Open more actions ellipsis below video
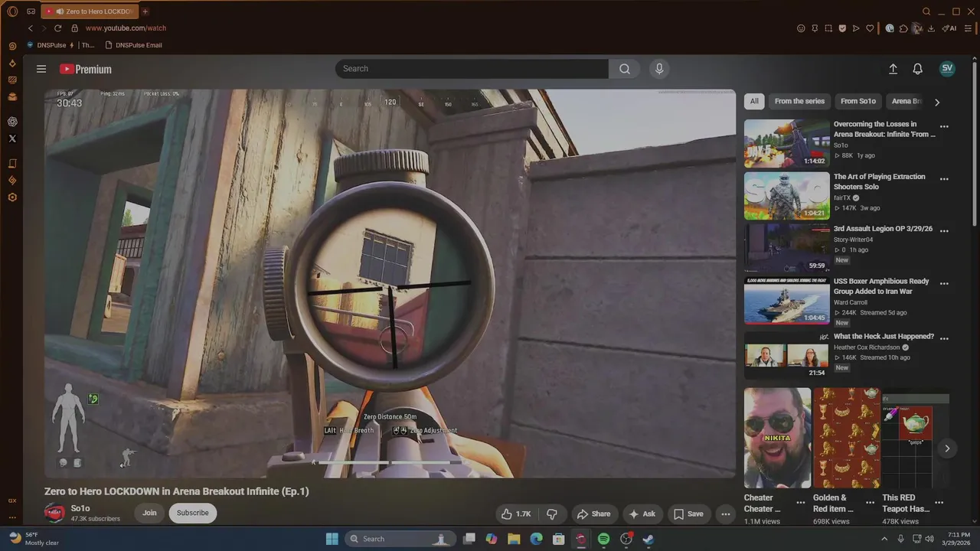The width and height of the screenshot is (980, 551). [x=725, y=514]
